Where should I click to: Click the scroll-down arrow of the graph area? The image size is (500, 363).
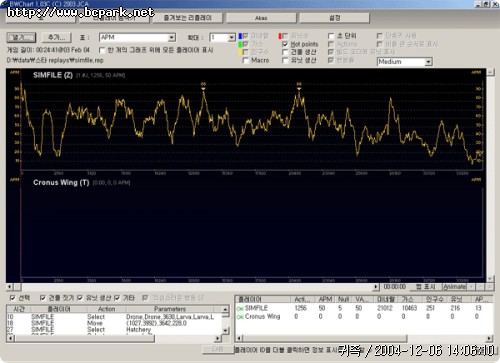tap(490, 279)
